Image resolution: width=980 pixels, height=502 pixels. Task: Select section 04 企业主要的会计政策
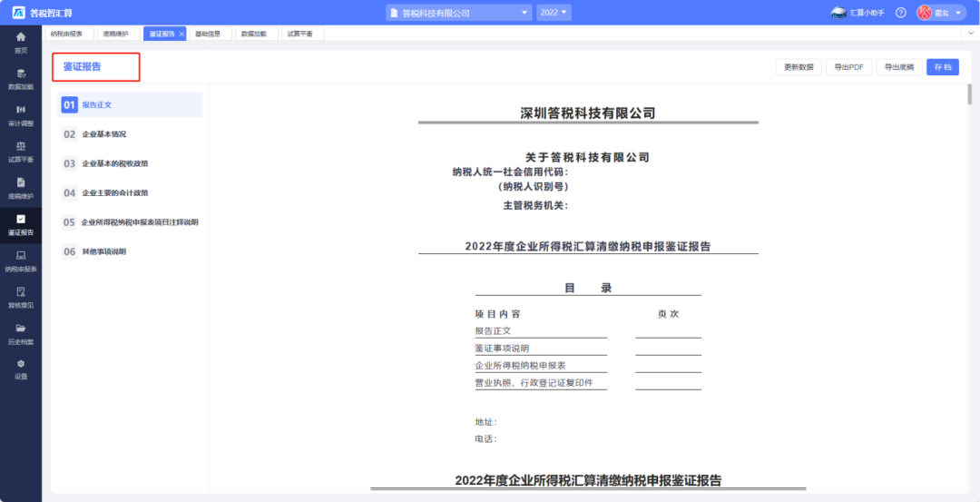pos(130,192)
